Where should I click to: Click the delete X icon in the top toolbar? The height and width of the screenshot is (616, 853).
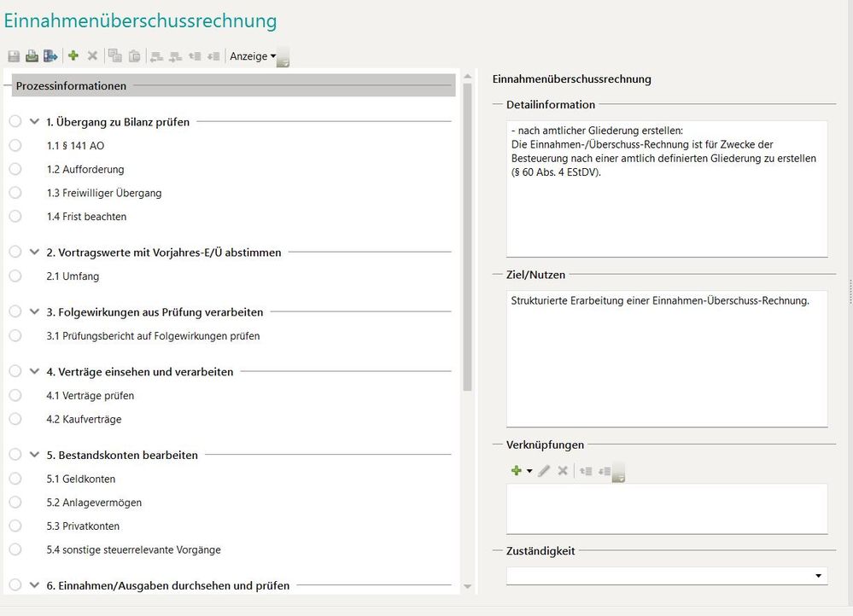coord(92,56)
